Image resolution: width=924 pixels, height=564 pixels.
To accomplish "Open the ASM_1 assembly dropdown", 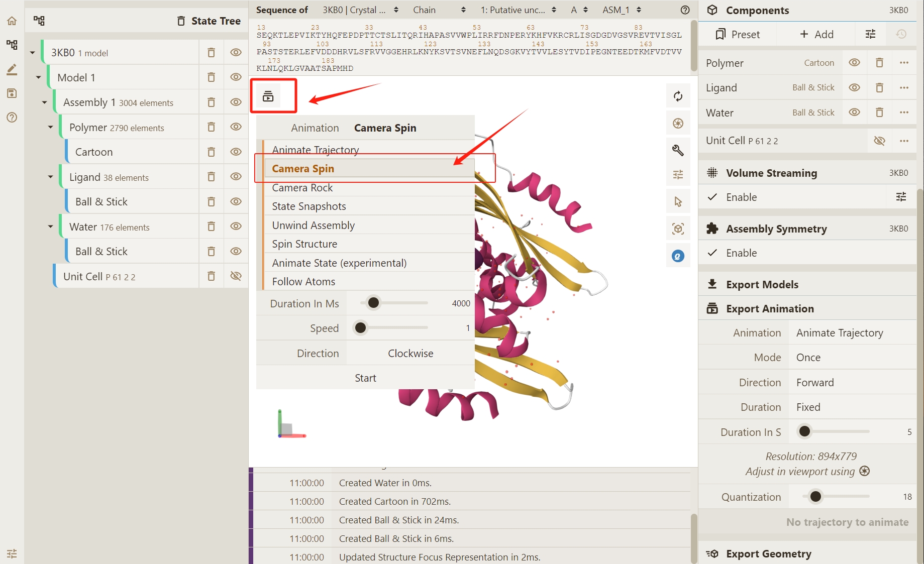I will tap(622, 10).
